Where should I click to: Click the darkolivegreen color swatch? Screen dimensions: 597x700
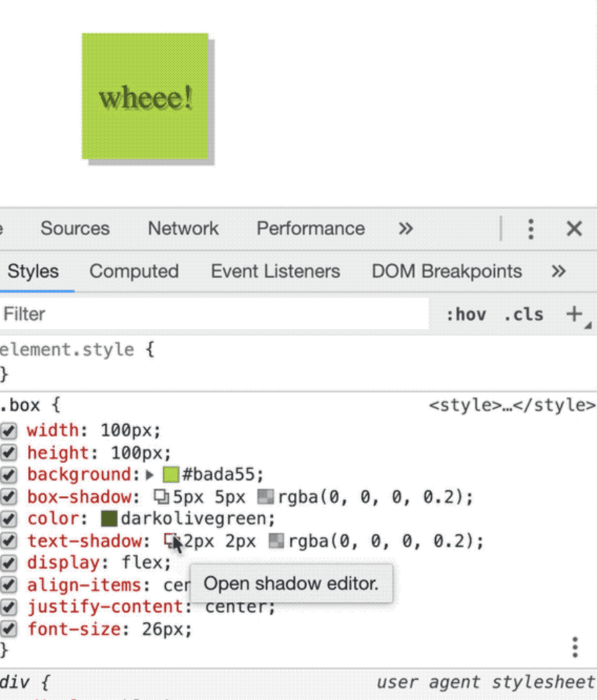109,518
